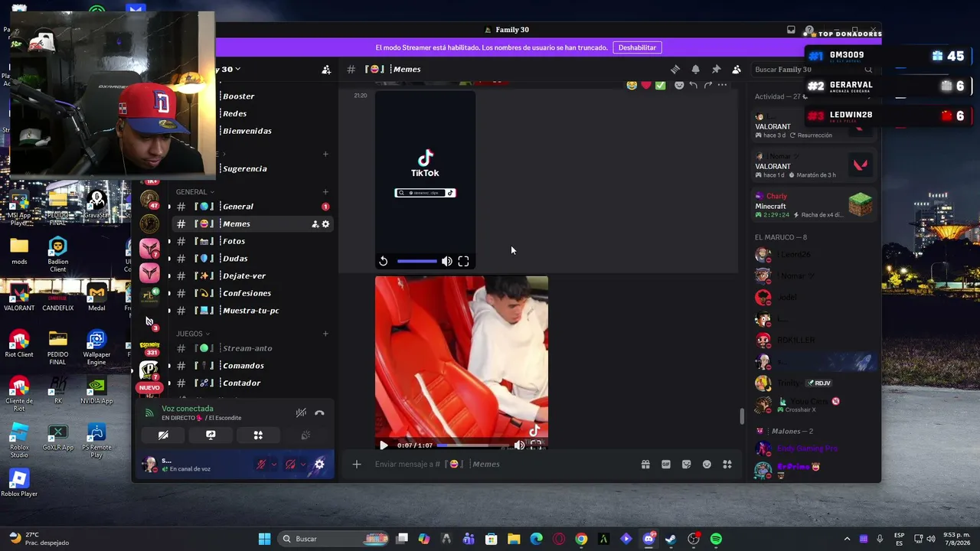Viewport: 980px width, 551px height.
Task: Open the sticker picker
Action: [x=687, y=465]
